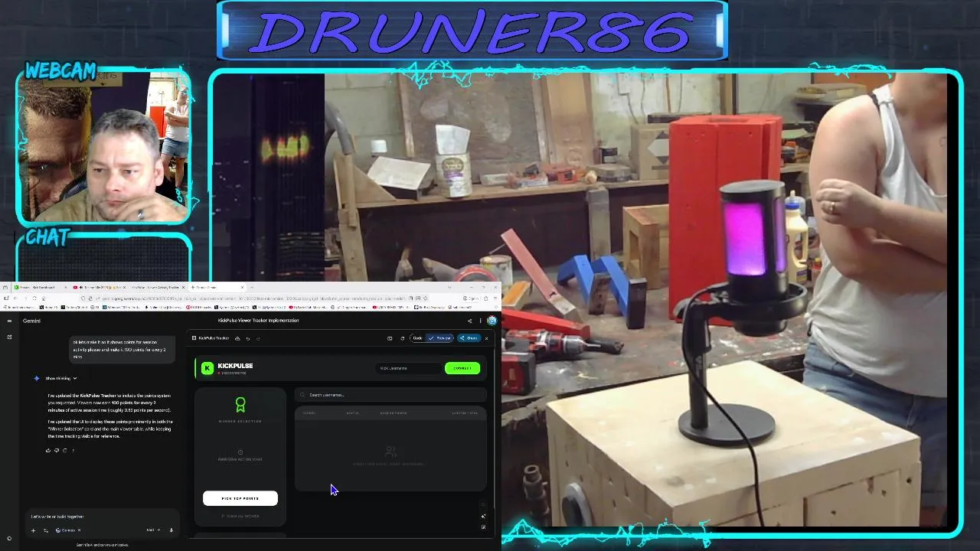The width and height of the screenshot is (980, 551).
Task: Click the green KickPulse K logo
Action: (207, 368)
